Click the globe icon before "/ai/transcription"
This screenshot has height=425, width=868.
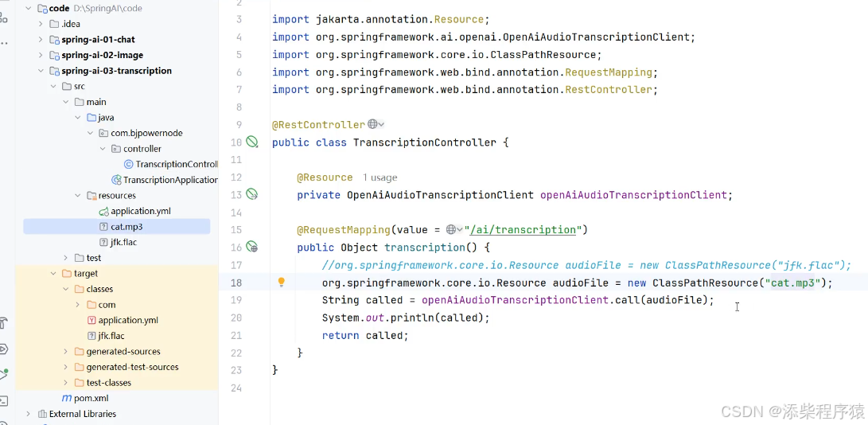[451, 229]
